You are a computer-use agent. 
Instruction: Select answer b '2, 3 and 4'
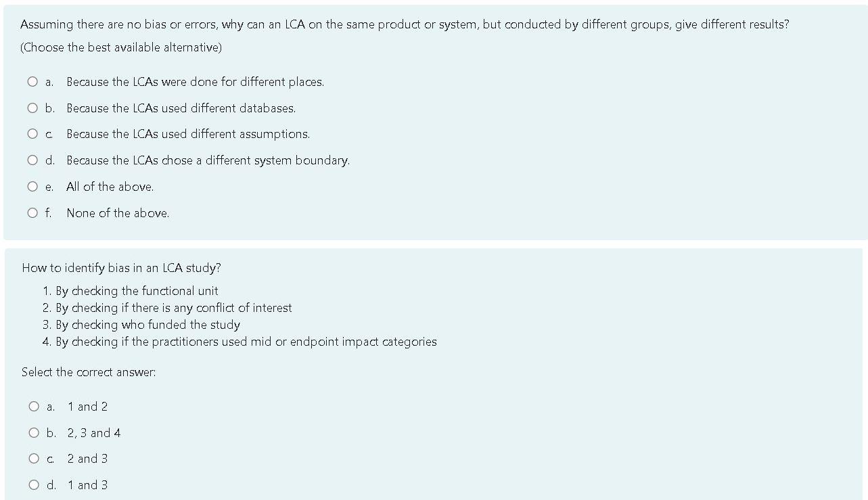click(33, 432)
